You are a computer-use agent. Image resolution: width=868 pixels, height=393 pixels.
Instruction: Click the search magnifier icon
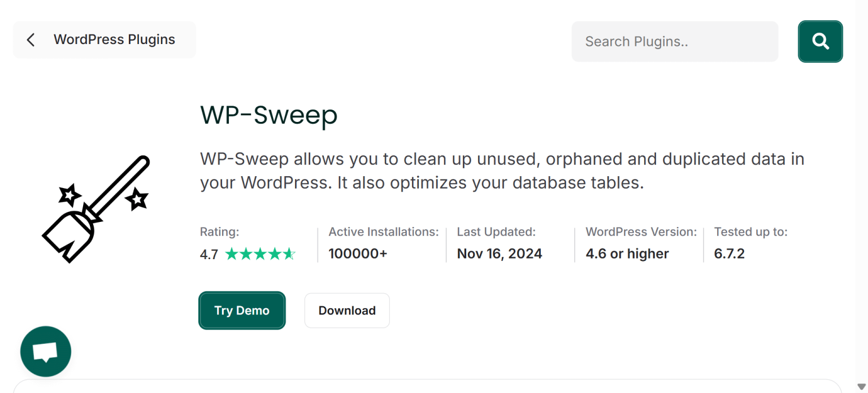[x=820, y=41]
